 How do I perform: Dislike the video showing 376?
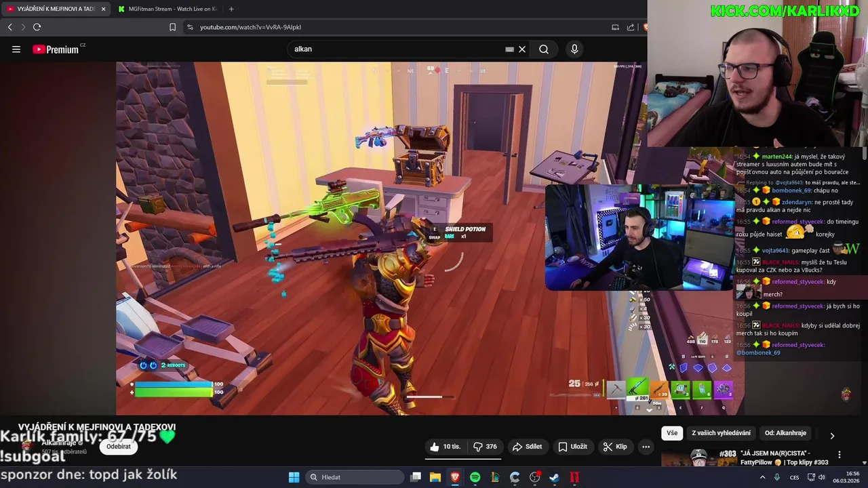486,447
